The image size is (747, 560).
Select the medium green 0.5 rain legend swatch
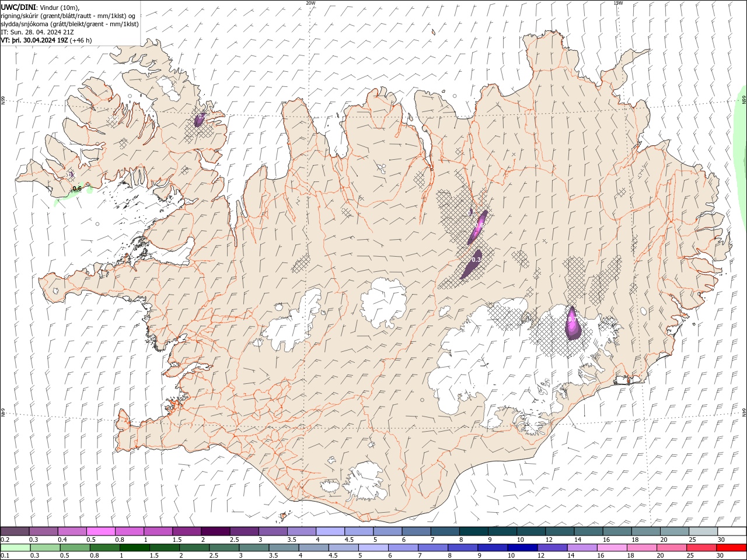pyautogui.click(x=75, y=548)
